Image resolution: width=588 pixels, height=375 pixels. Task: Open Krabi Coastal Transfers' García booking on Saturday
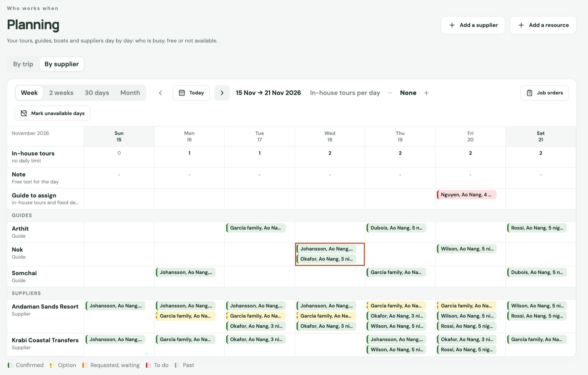[537, 339]
